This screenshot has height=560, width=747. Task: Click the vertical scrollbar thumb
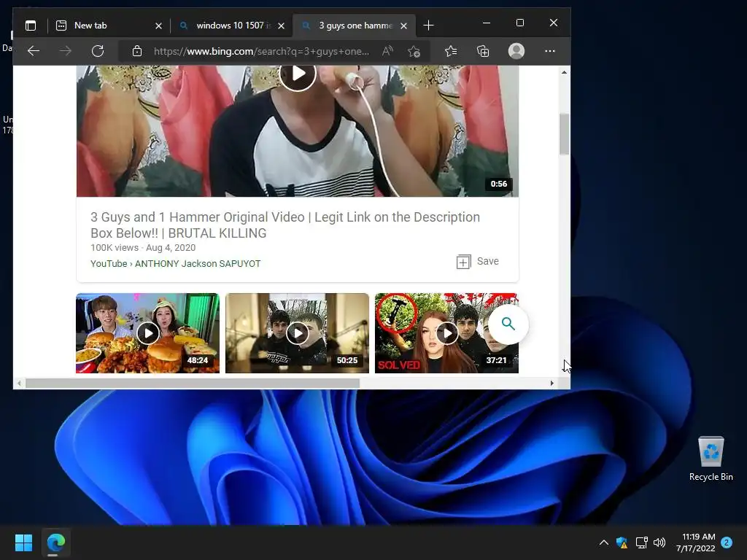[x=564, y=134]
